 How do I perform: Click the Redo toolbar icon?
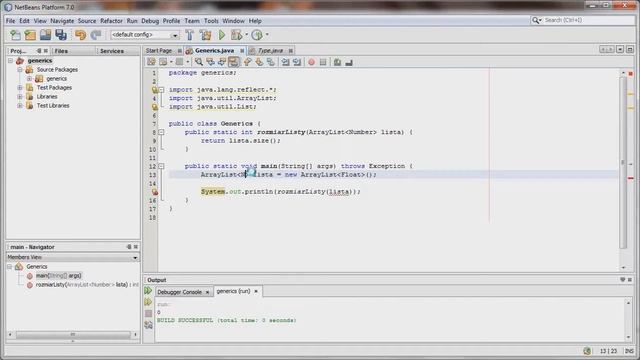96,35
